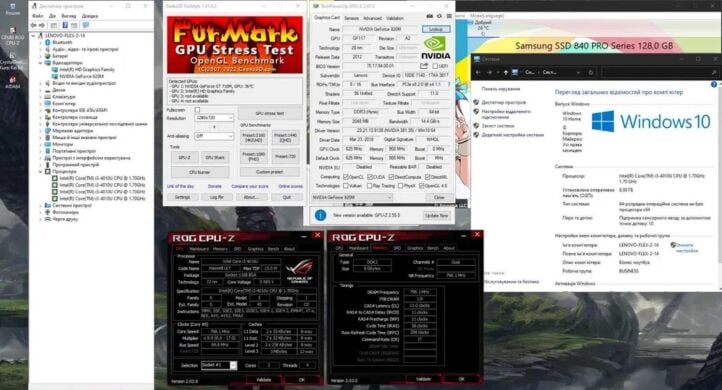Open the AIDA64 desktop shortcut
The height and width of the screenshot is (390, 722).
point(12,81)
